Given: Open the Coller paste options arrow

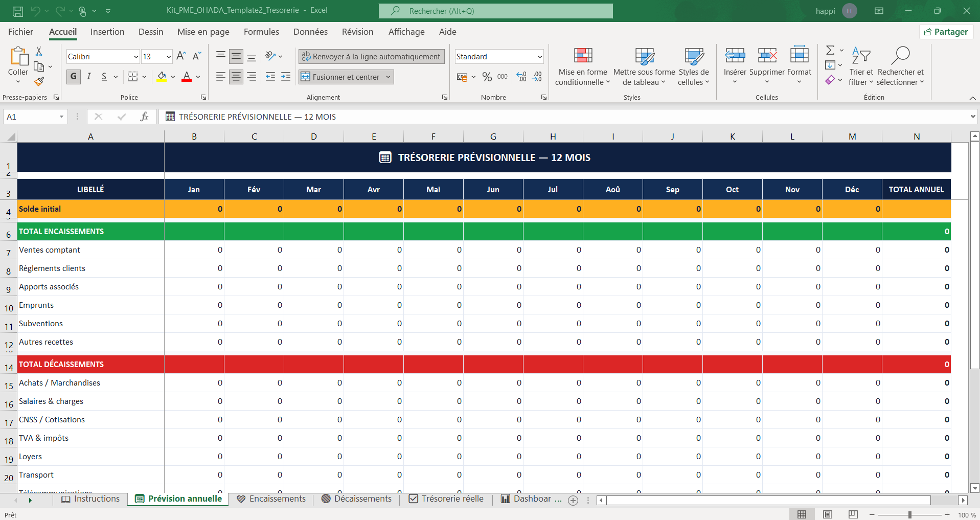Looking at the screenshot, I should (18, 81).
